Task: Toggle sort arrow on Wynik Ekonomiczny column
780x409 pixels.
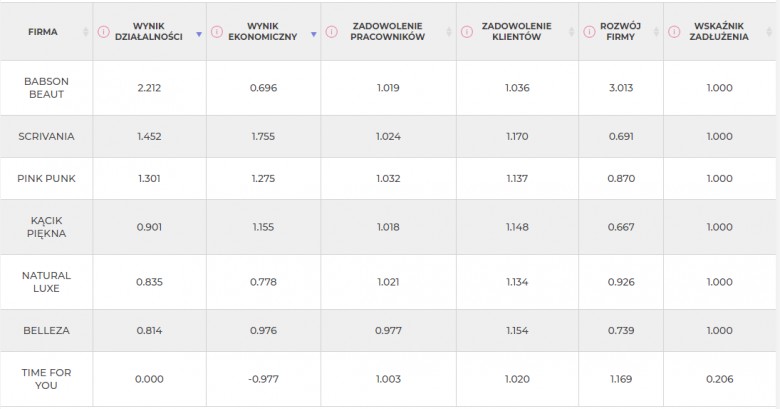Action: 313,34
